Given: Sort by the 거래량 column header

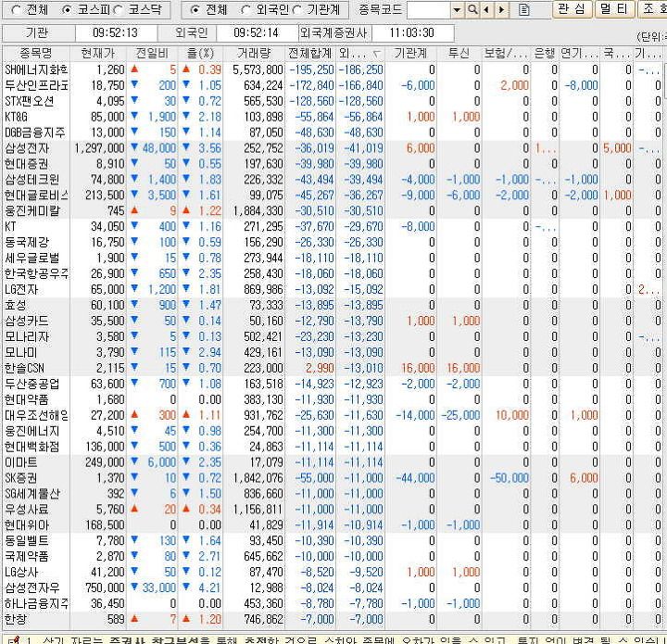Looking at the screenshot, I should (254, 54).
